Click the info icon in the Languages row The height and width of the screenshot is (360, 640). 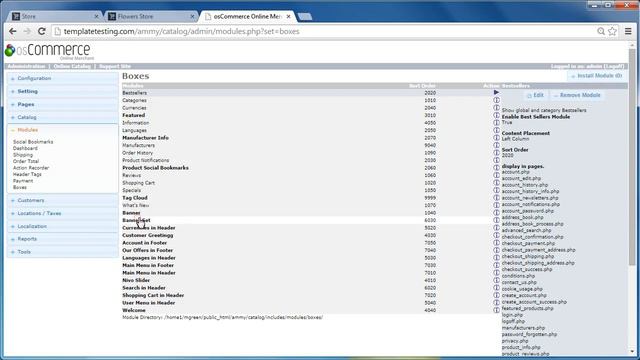pyautogui.click(x=496, y=130)
